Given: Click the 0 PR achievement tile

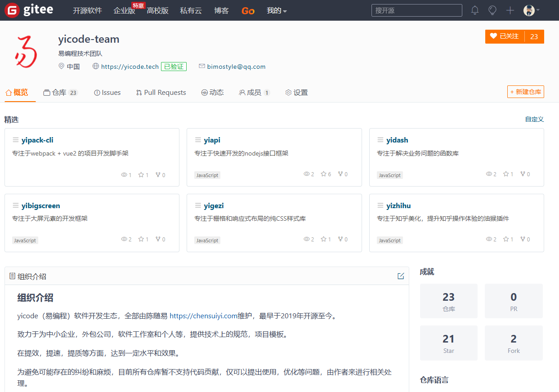Looking at the screenshot, I should [514, 301].
